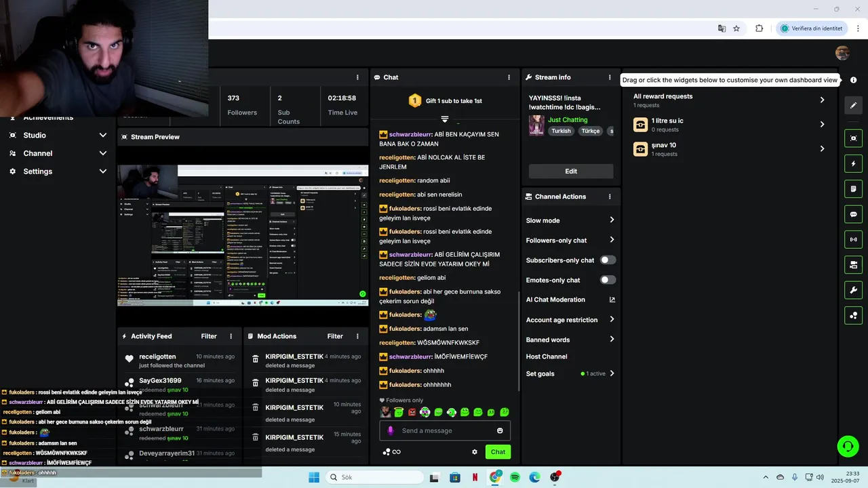Screen dimensions: 868x488
Task: Click the 'Send a message' input field
Action: (x=445, y=430)
